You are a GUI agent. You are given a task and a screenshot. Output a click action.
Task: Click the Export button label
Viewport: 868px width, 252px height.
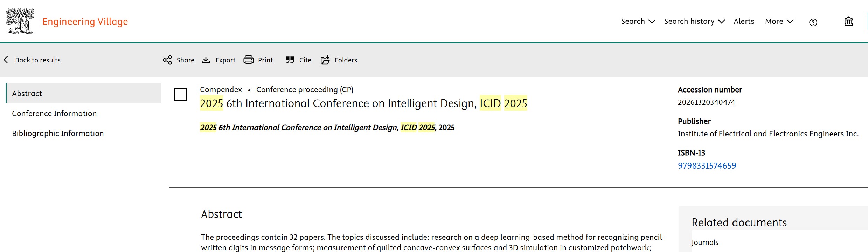pyautogui.click(x=225, y=60)
